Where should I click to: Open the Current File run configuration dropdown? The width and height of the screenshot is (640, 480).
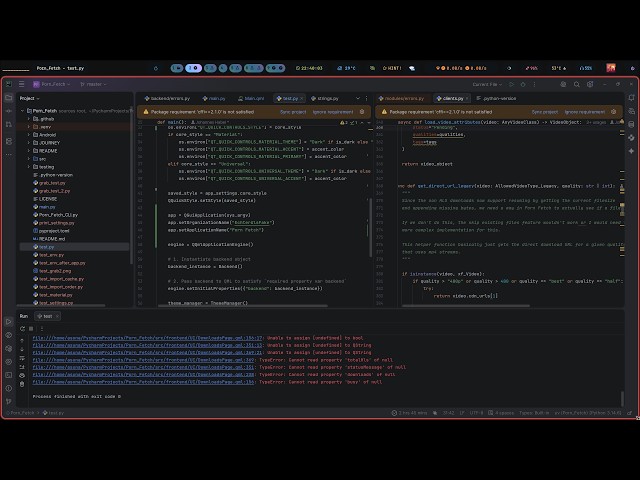tap(487, 84)
